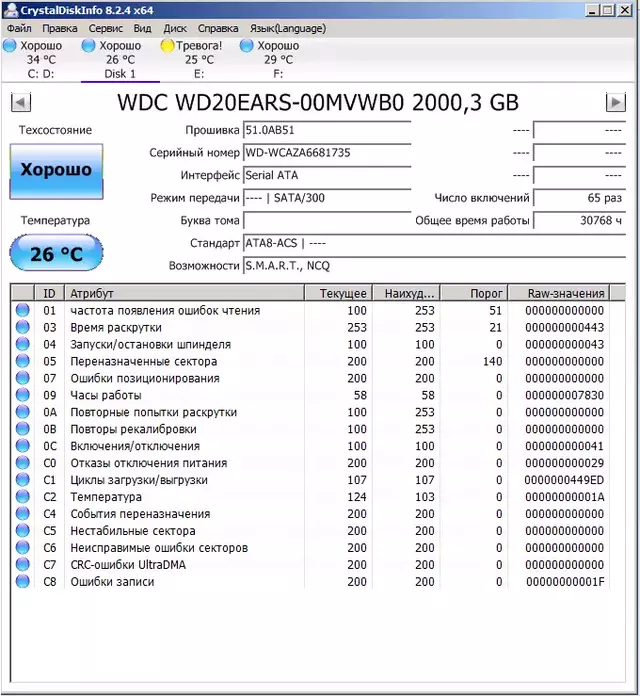Select the C: D: disk status orb
This screenshot has height=696, width=640.
9,45
